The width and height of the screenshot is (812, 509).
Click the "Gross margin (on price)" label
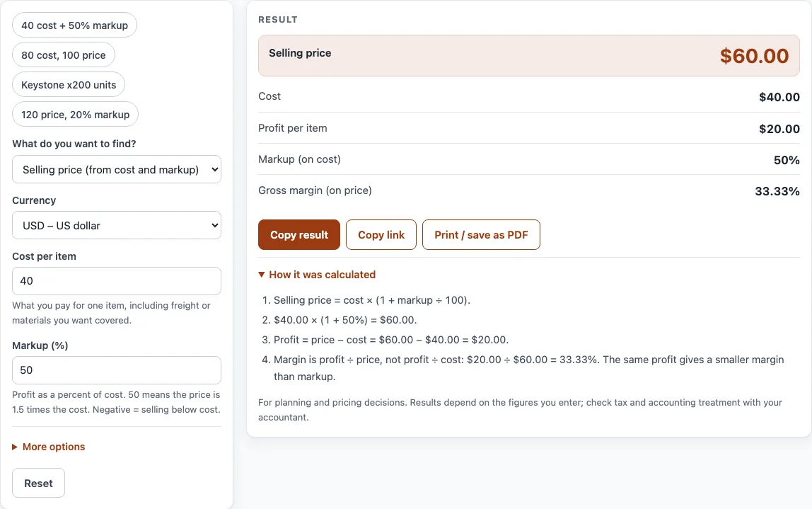point(315,190)
